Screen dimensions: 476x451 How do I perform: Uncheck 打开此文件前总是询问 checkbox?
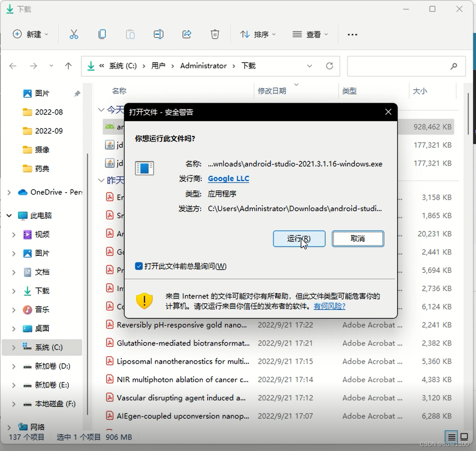[139, 266]
